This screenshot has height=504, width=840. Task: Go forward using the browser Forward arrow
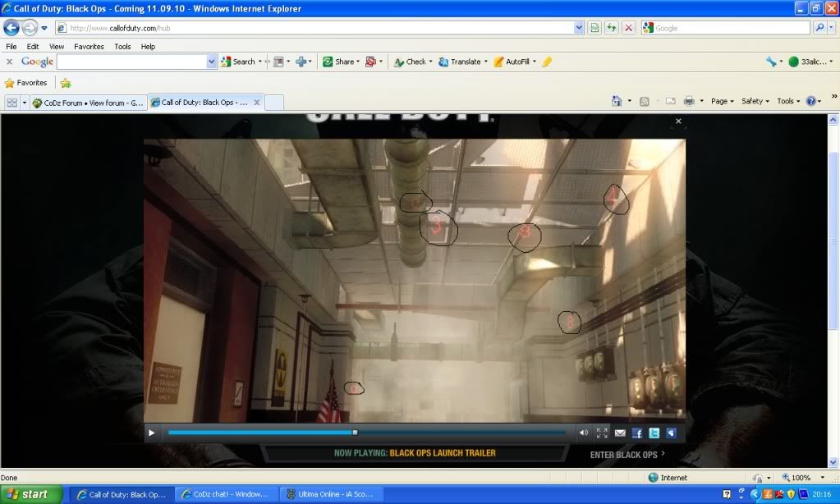(x=30, y=27)
